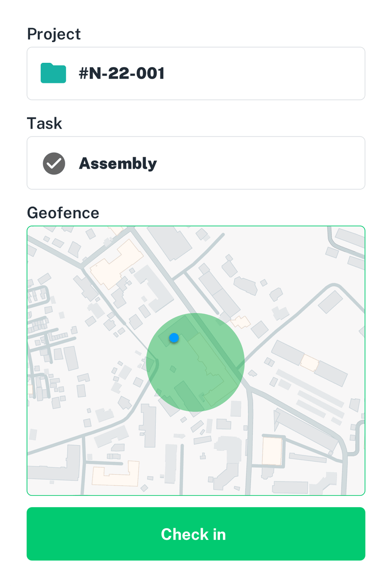Click the tall orange building at map's bottom right
This screenshot has height=588, width=392.
coord(272,450)
